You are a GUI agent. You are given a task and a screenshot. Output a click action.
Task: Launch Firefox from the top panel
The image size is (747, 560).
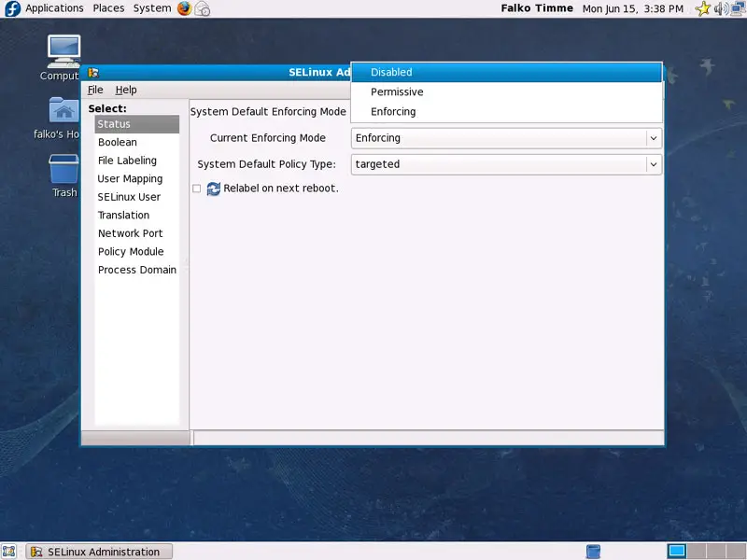(x=184, y=8)
